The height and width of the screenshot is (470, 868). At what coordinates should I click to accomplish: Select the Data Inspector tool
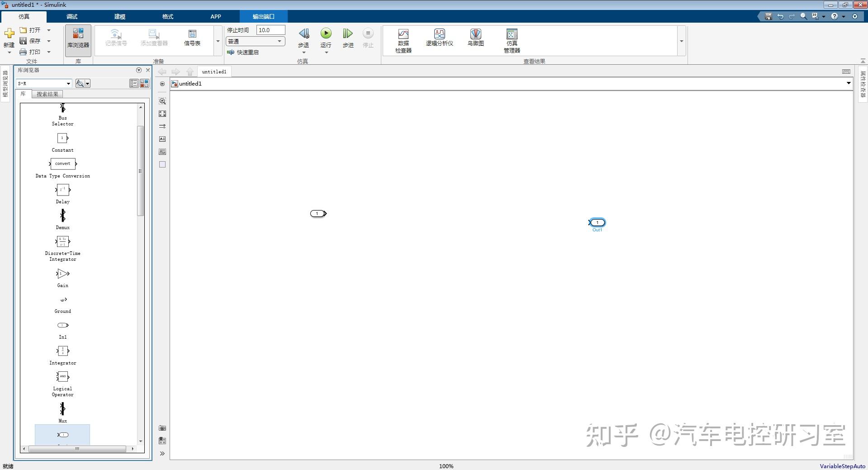click(403, 38)
